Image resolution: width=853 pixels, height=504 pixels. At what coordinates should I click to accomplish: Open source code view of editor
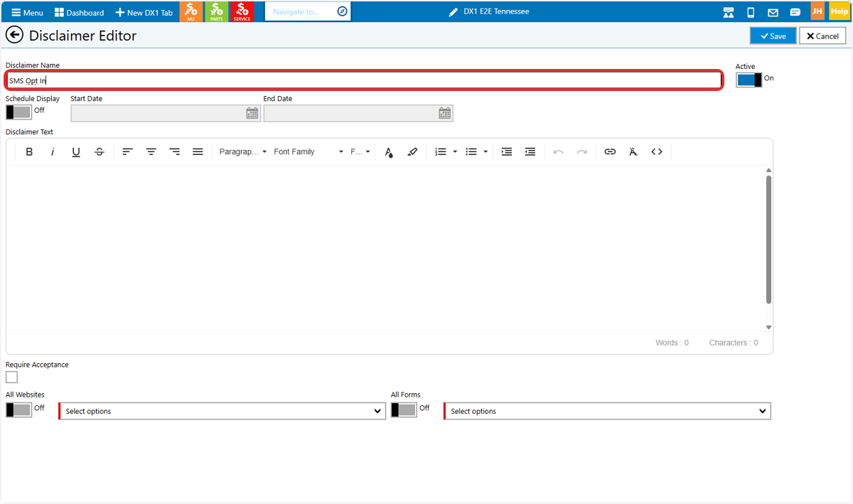point(657,151)
